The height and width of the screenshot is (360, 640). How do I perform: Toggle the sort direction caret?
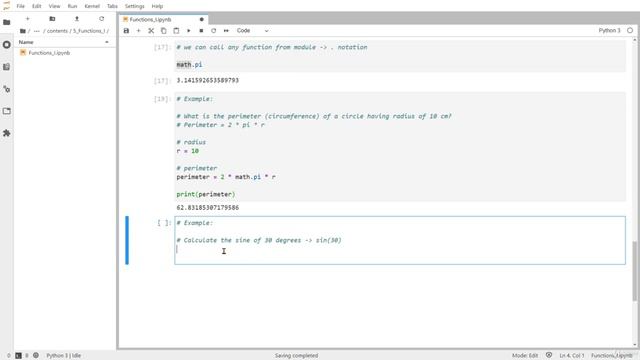pos(107,42)
